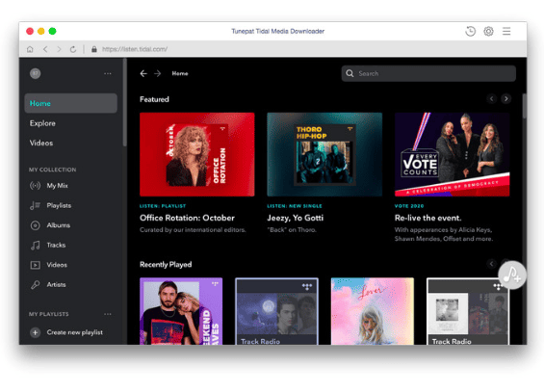The width and height of the screenshot is (544, 392).
Task: Open the download history clock icon
Action: point(470,31)
